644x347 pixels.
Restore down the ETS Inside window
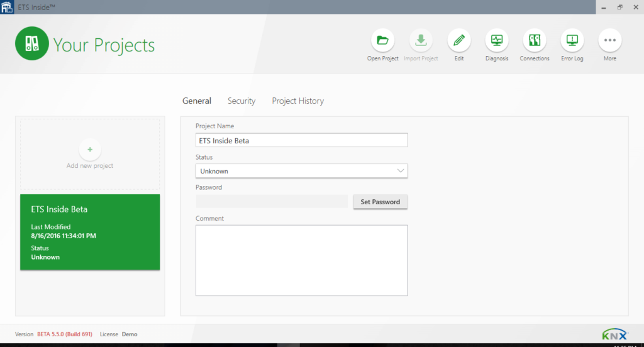click(619, 7)
